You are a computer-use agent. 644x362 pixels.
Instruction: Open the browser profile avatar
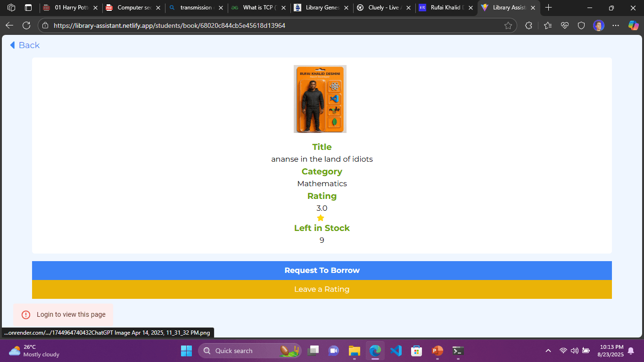[x=598, y=25]
